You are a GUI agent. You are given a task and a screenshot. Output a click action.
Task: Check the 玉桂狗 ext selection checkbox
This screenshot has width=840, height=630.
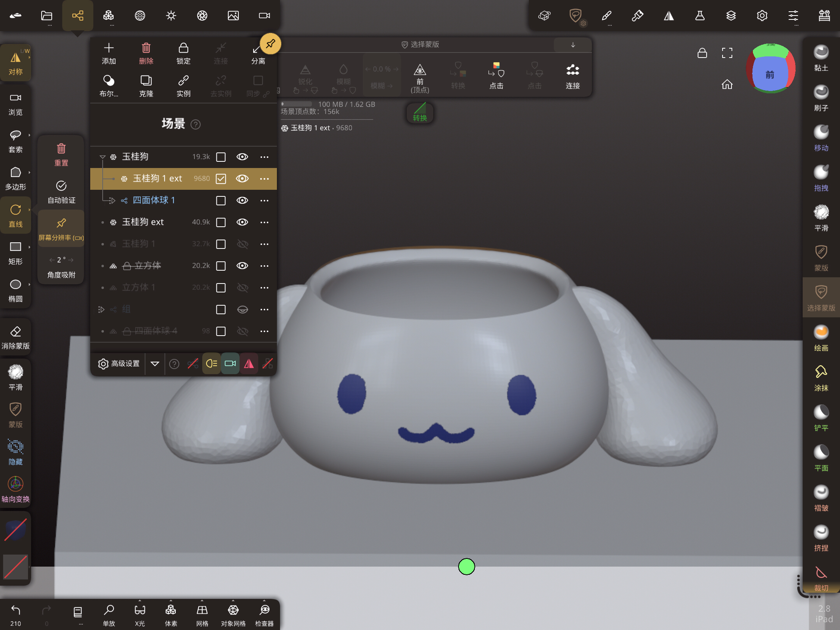click(221, 222)
